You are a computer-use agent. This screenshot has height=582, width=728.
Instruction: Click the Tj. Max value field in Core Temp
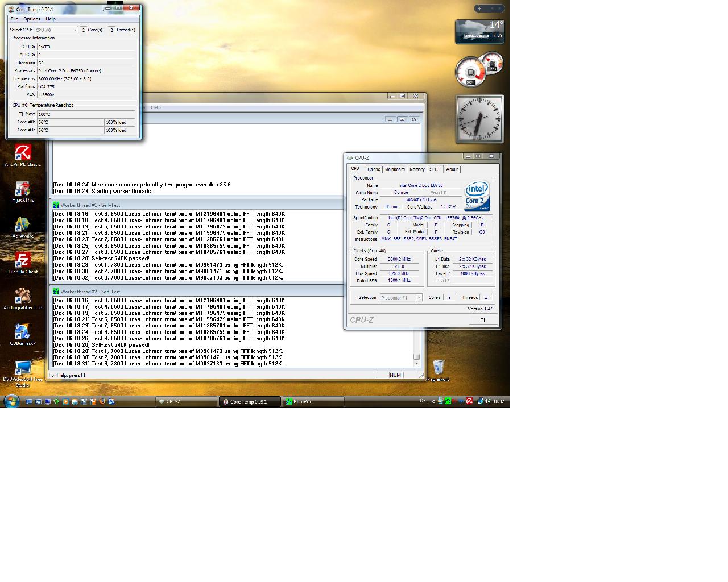pos(87,114)
